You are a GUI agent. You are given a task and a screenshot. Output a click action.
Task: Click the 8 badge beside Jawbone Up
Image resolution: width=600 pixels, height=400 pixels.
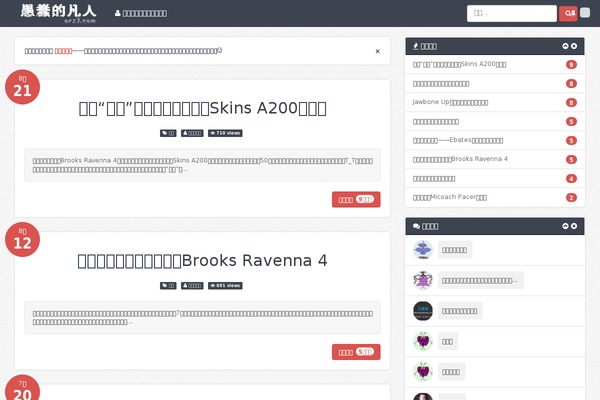pyautogui.click(x=571, y=102)
